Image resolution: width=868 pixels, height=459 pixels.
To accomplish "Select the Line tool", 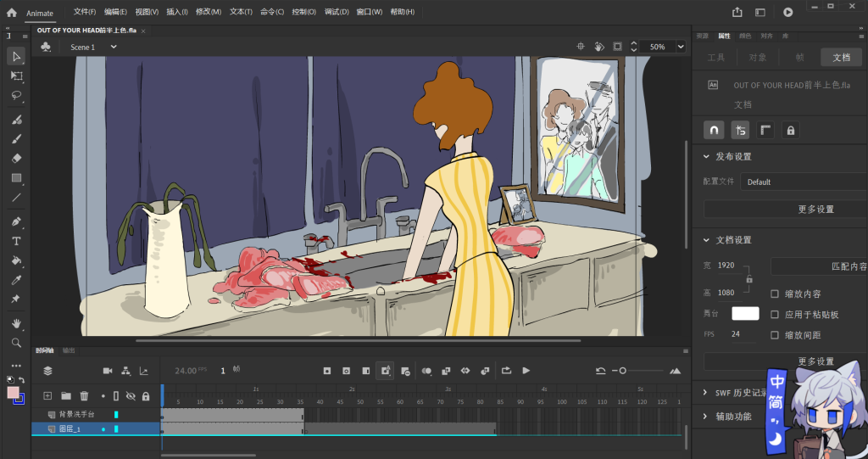I will pyautogui.click(x=16, y=198).
